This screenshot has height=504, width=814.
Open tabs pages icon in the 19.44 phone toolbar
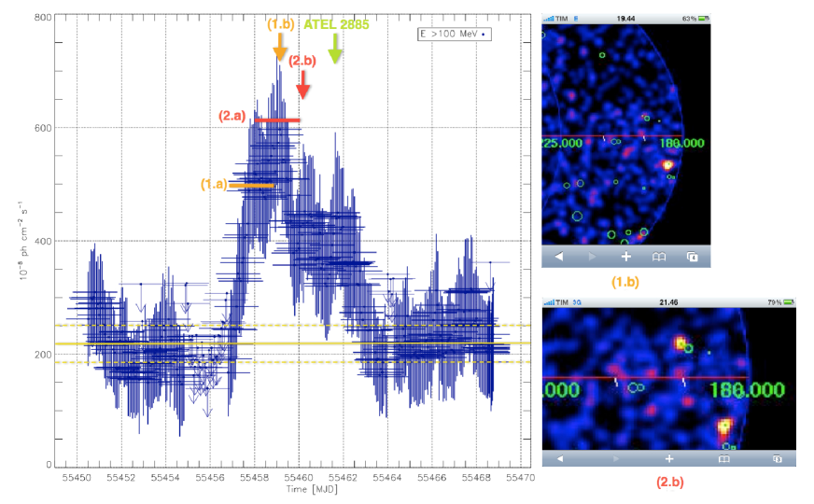pos(692,257)
